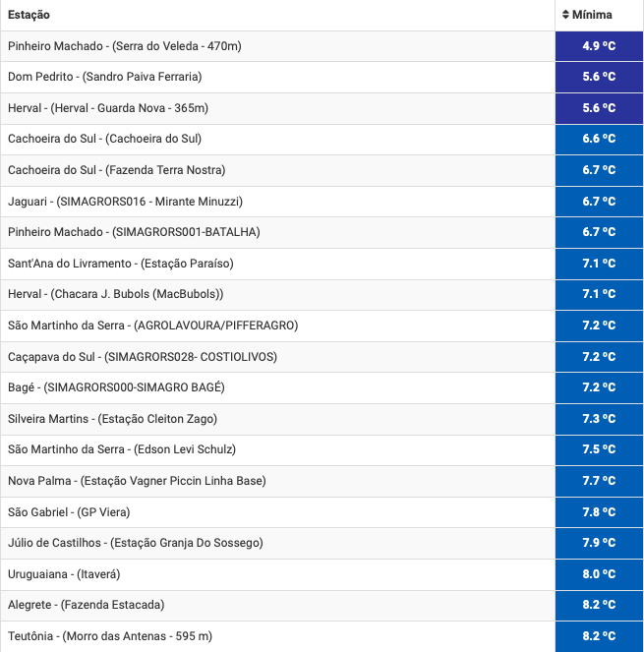Open the Uruguaiana Itaverá station row
Viewport: 644px width, 652px height.
pos(322,573)
